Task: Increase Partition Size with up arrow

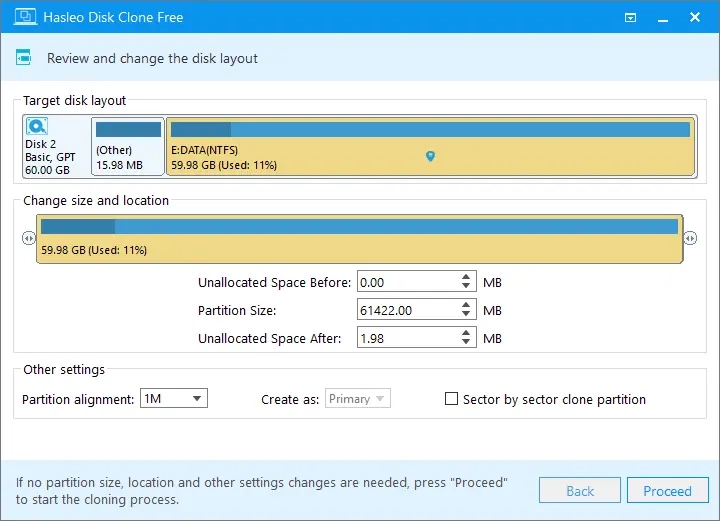Action: pos(466,305)
